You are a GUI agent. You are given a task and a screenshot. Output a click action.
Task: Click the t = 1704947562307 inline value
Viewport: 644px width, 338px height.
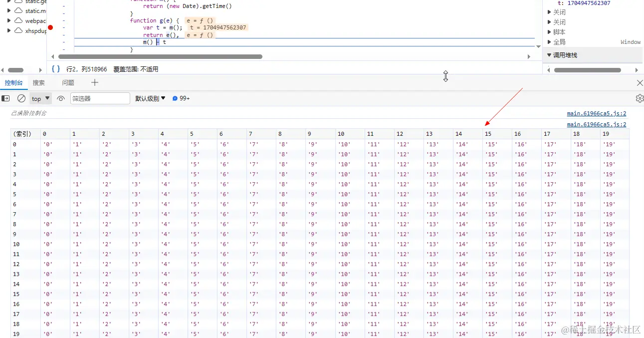point(218,27)
